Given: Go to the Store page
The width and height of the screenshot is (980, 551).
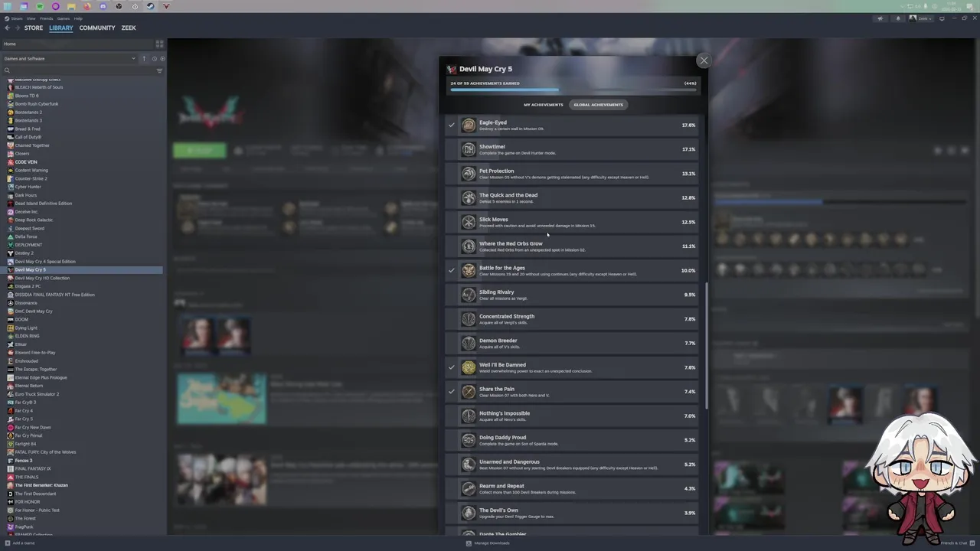Looking at the screenshot, I should (34, 28).
